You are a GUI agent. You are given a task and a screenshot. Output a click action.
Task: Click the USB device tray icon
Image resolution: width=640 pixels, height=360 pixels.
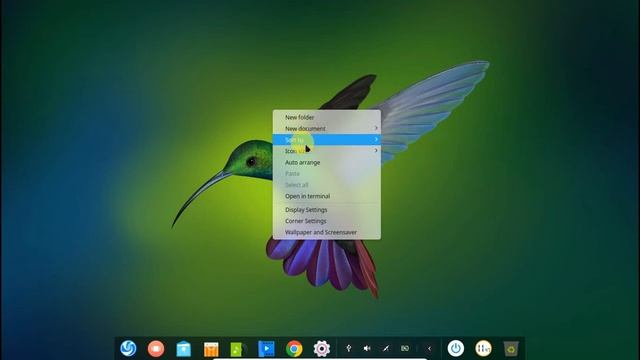pyautogui.click(x=349, y=348)
